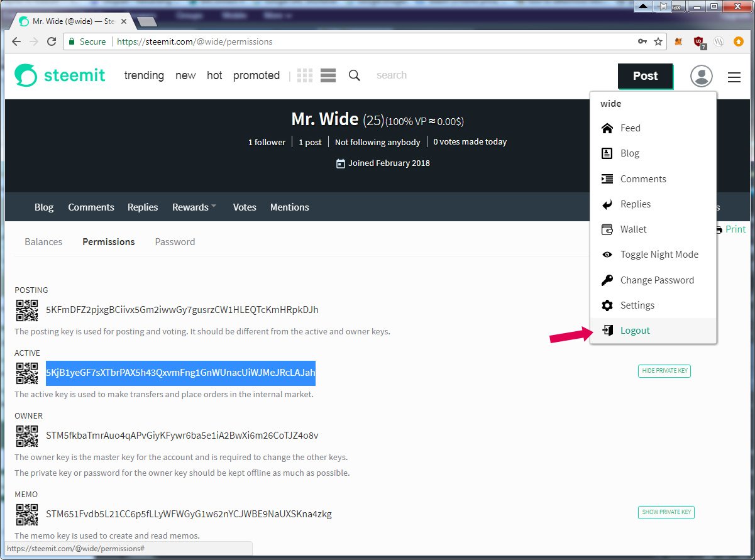Click the Blog menu icon
Viewport: 755px width, 560px height.
pyautogui.click(x=607, y=153)
